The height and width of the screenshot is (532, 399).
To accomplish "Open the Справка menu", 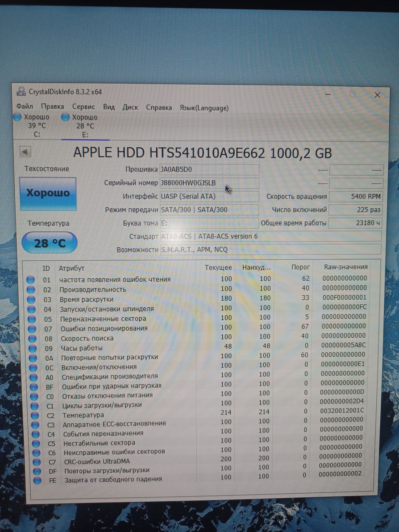I will [159, 107].
